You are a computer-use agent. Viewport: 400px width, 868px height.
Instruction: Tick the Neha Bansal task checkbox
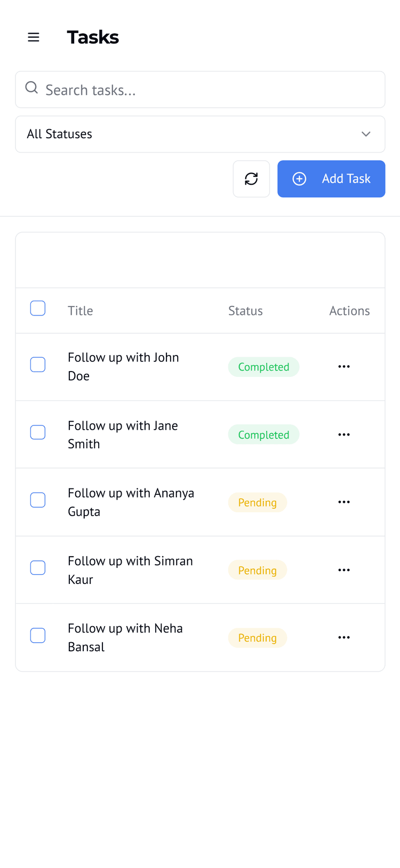38,635
